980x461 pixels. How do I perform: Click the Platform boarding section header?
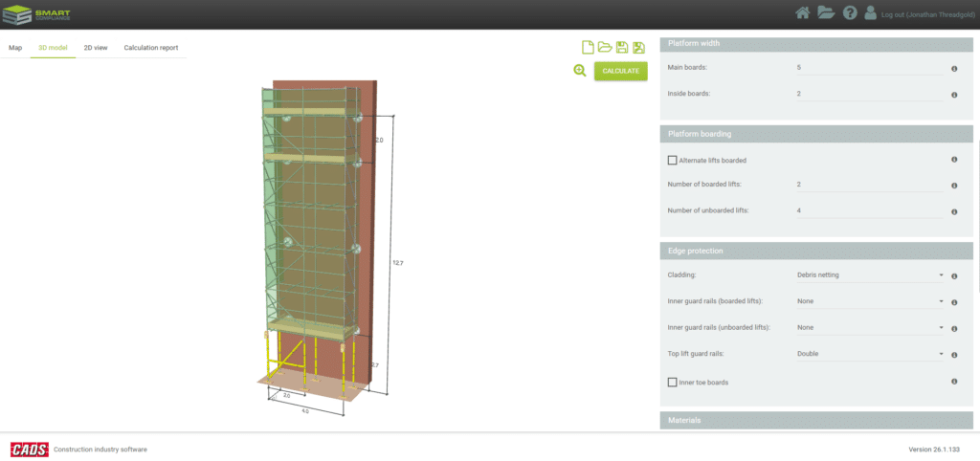tap(816, 134)
